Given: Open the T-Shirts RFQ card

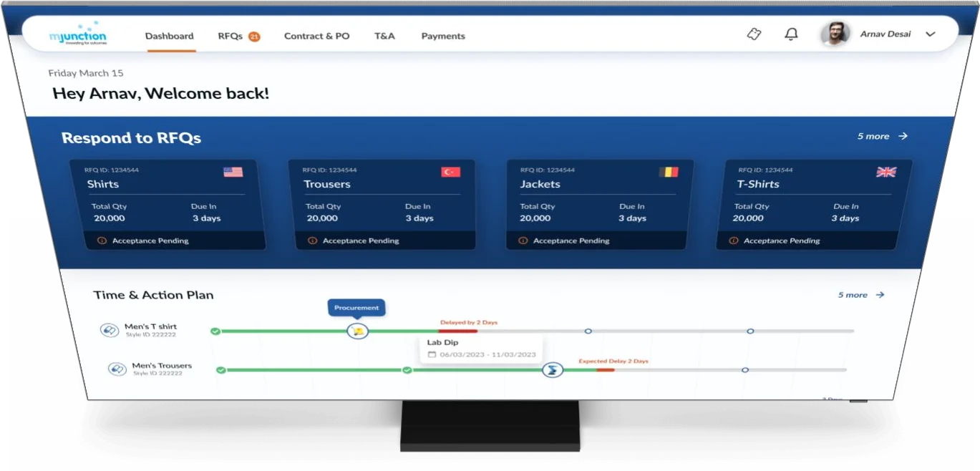Looking at the screenshot, I should tap(814, 204).
